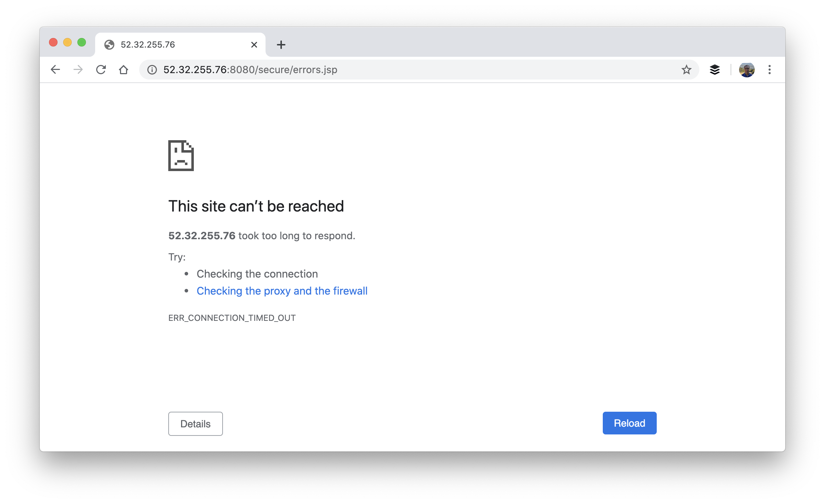
Task: Click the browser back arrow
Action: [55, 70]
